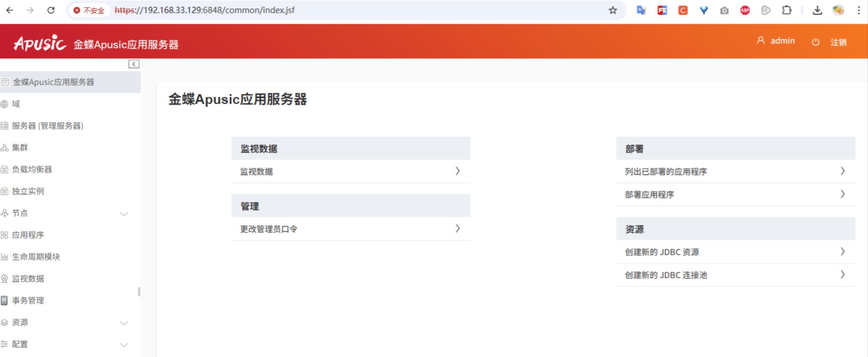Collapse the left sidebar panel

click(x=134, y=64)
